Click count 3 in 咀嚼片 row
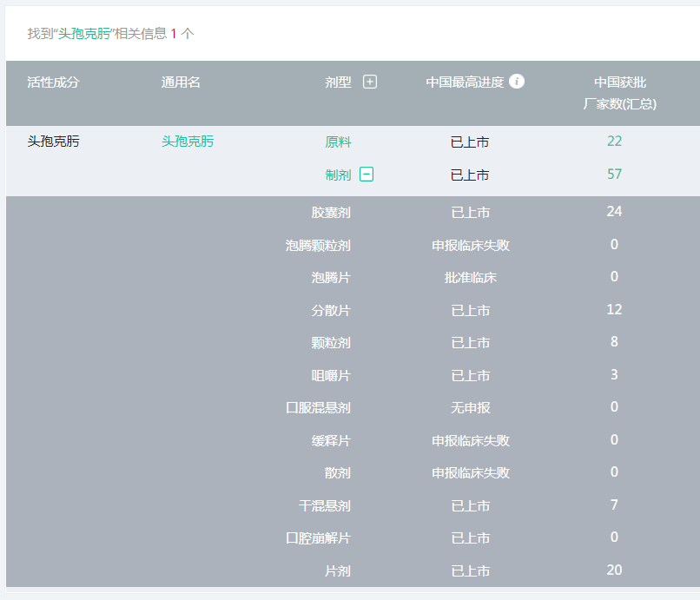Viewport: 700px width, 600px height. pyautogui.click(x=614, y=374)
